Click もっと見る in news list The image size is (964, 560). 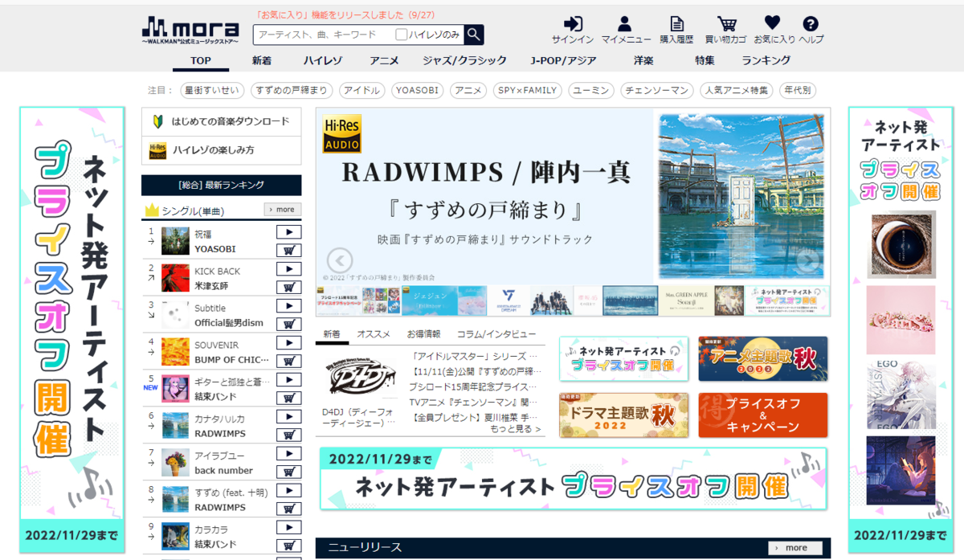515,429
